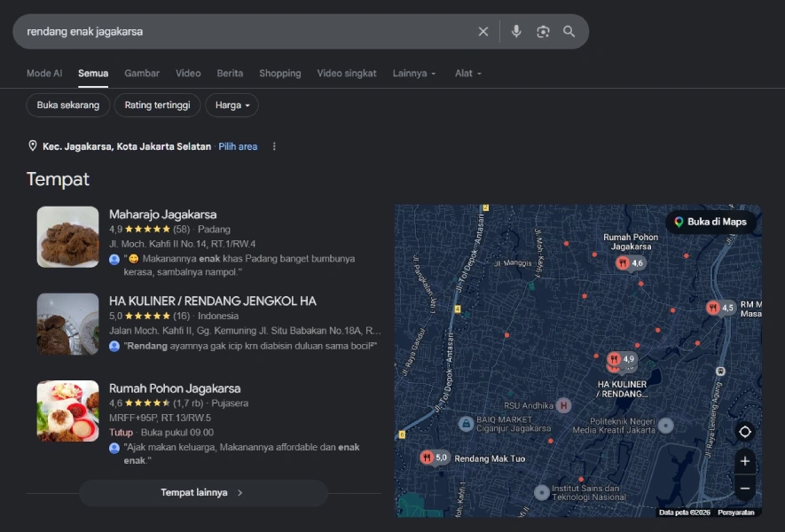Click the Rumah Pohon Jagakarsa 4,6 map marker
Viewport: 785px width, 532px height.
coord(630,262)
